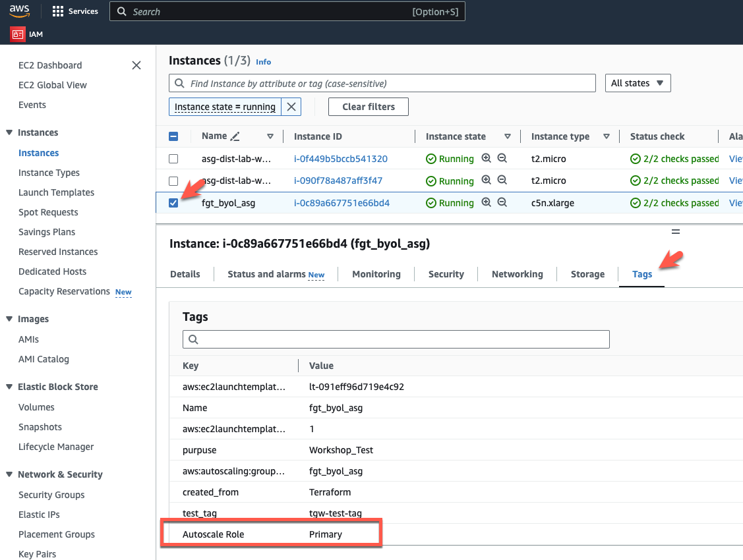743x560 pixels.
Task: Open Reserved Instances in sidebar
Action: (58, 252)
